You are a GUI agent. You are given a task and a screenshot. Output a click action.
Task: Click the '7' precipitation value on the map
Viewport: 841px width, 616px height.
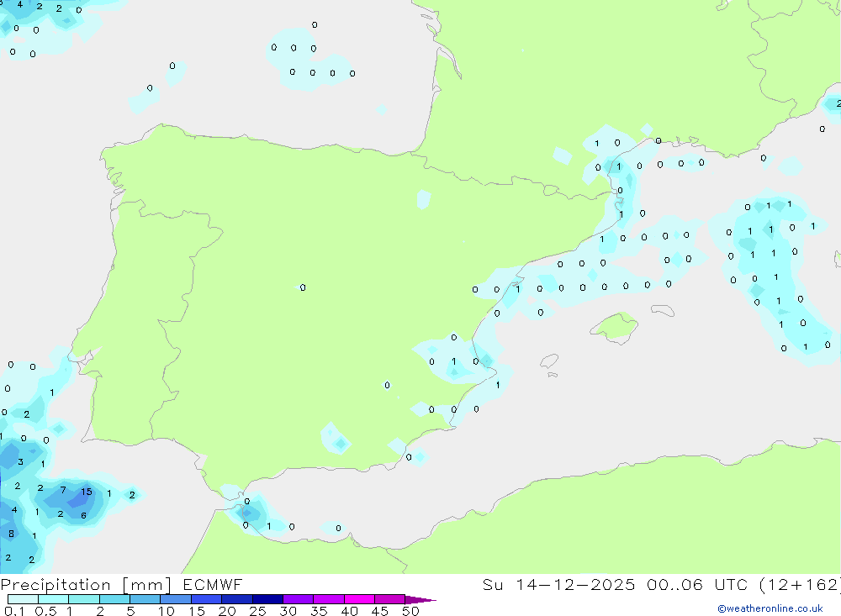pos(63,489)
